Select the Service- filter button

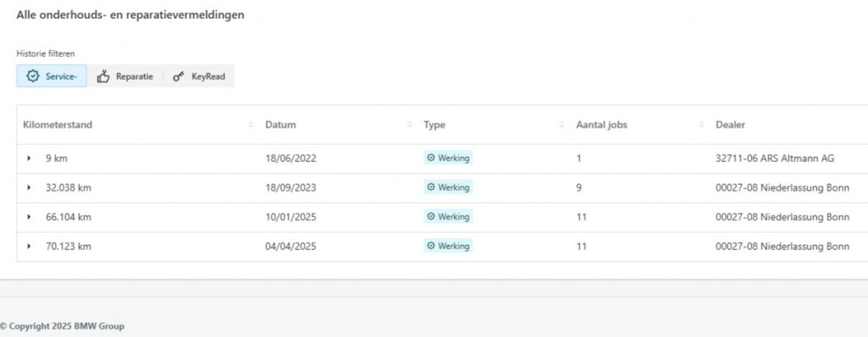click(x=52, y=76)
